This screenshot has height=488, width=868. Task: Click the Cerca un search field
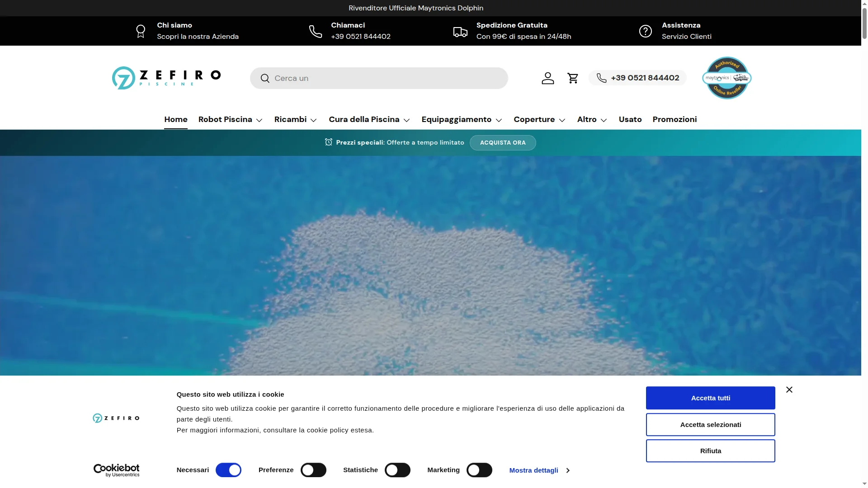pos(379,78)
